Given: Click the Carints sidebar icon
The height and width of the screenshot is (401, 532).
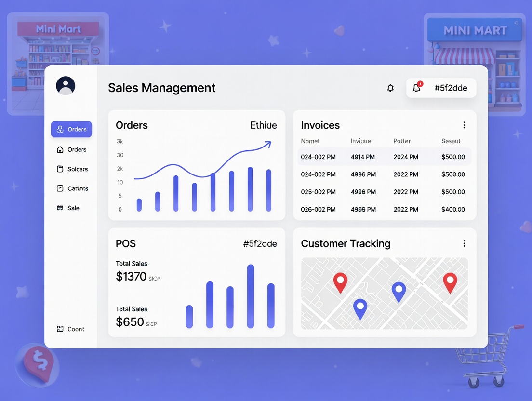Looking at the screenshot, I should click(60, 188).
